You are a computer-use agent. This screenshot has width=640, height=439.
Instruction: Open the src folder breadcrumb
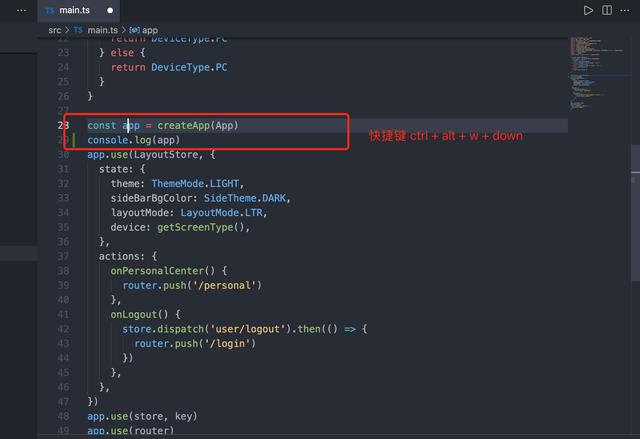55,30
